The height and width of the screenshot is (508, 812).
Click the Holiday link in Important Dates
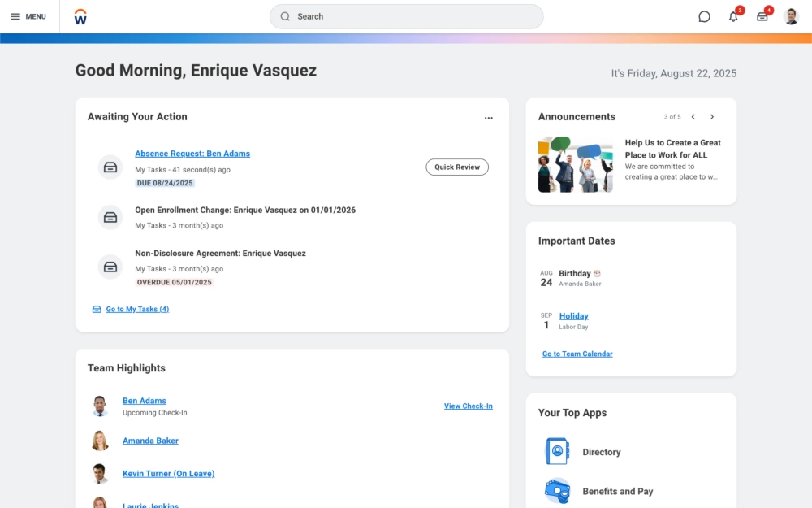pos(573,316)
